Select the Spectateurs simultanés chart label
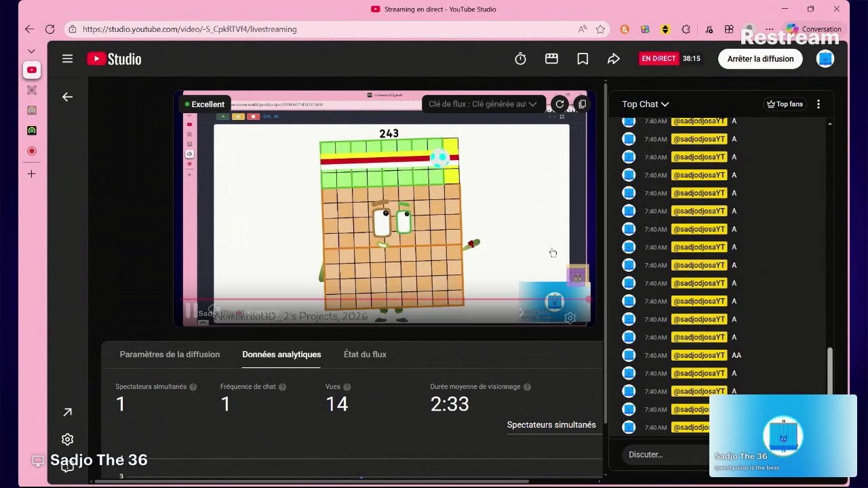The image size is (868, 488). click(551, 425)
